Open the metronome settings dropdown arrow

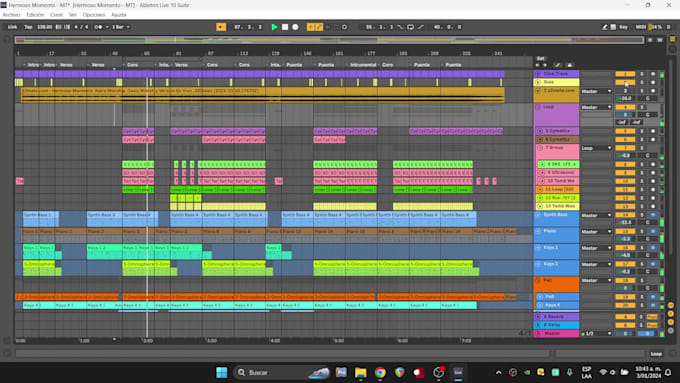[x=107, y=27]
